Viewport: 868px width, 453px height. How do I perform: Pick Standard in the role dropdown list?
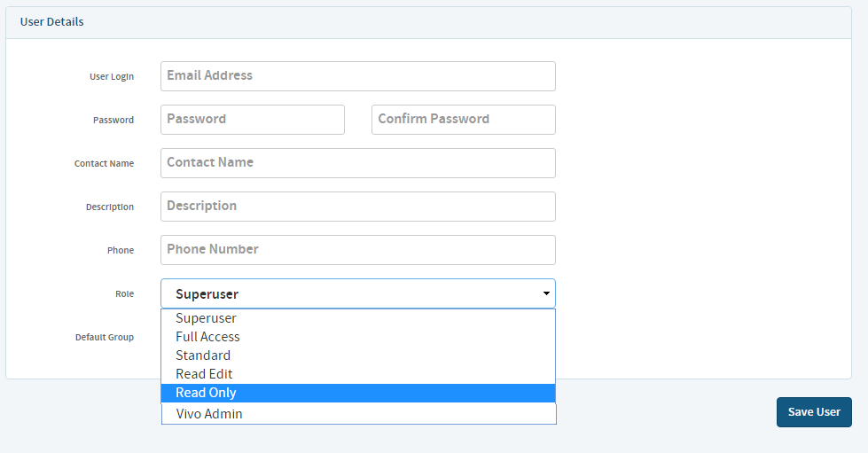click(358, 355)
